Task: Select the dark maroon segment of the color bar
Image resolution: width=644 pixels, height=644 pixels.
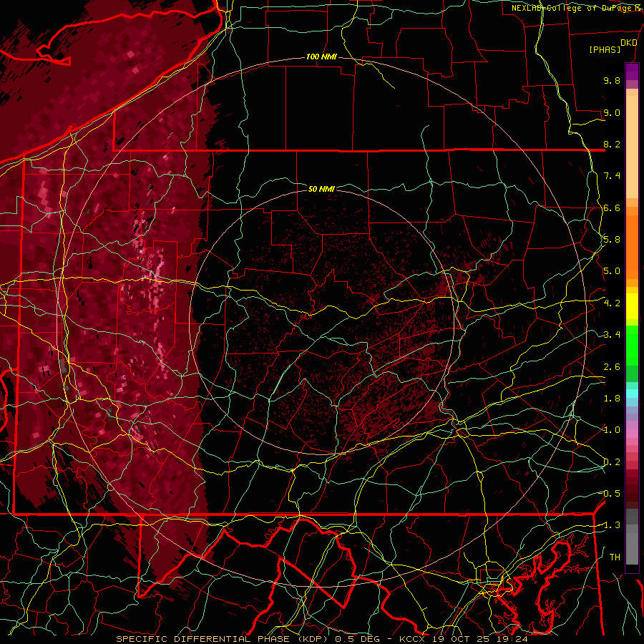Action: pyautogui.click(x=632, y=493)
